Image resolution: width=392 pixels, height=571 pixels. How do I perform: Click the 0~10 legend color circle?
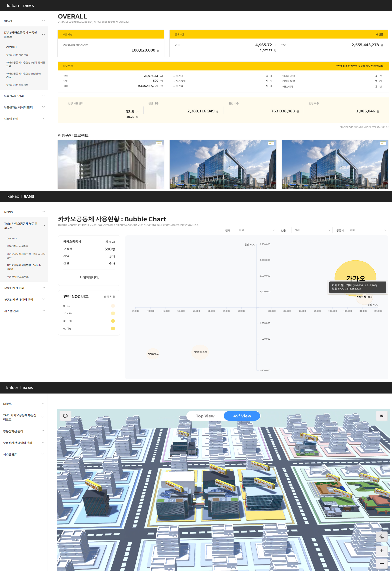tap(113, 306)
